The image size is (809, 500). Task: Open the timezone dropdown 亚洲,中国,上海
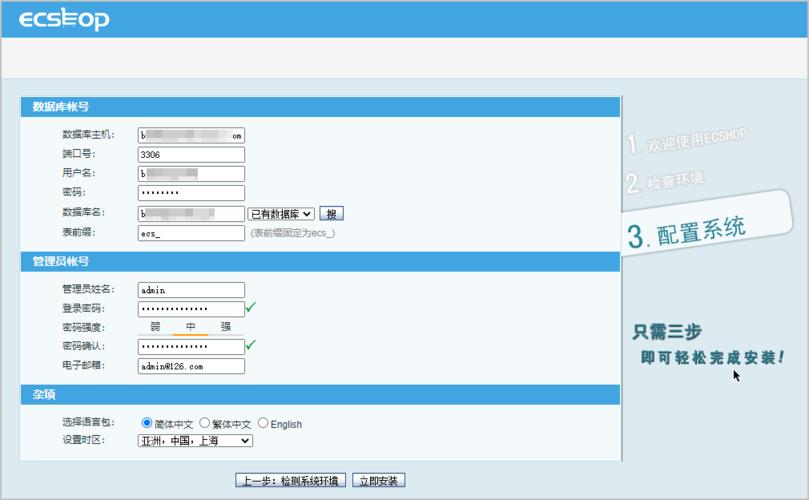pyautogui.click(x=195, y=441)
